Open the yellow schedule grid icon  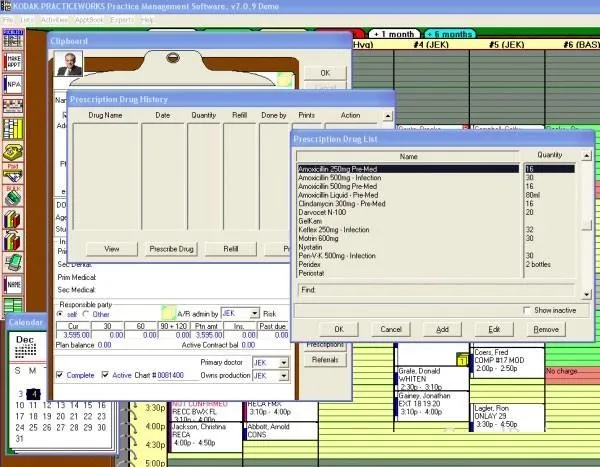click(13, 129)
